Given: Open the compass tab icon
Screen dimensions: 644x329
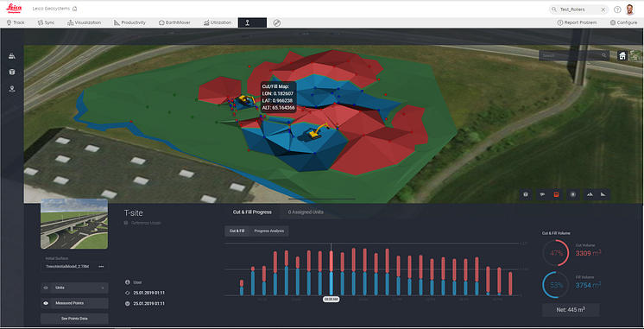Looking at the screenshot, I should (x=277, y=22).
